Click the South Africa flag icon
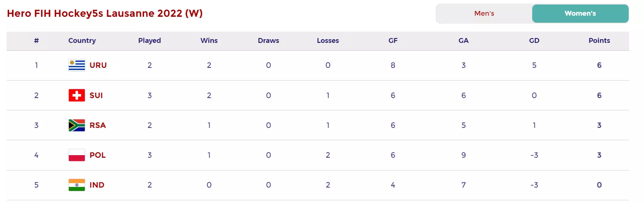644x204 pixels. coord(77,125)
